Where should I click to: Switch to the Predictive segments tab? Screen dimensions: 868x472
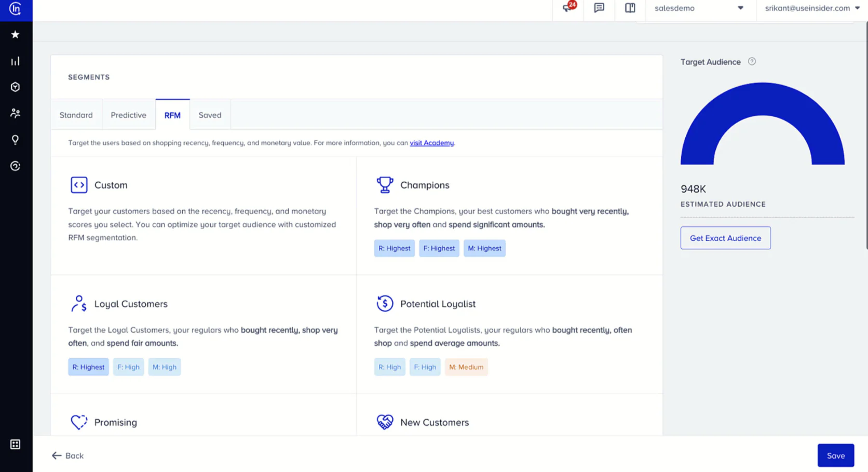[128, 115]
